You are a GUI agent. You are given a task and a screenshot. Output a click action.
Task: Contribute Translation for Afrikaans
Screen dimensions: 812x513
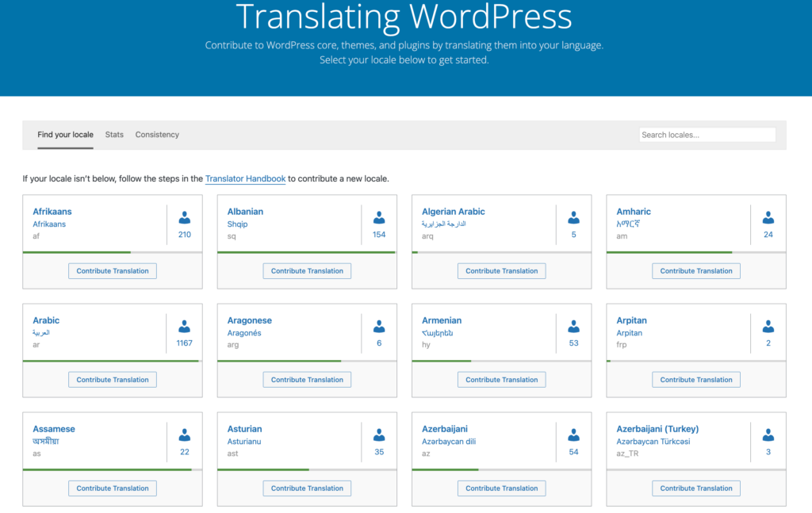(113, 270)
